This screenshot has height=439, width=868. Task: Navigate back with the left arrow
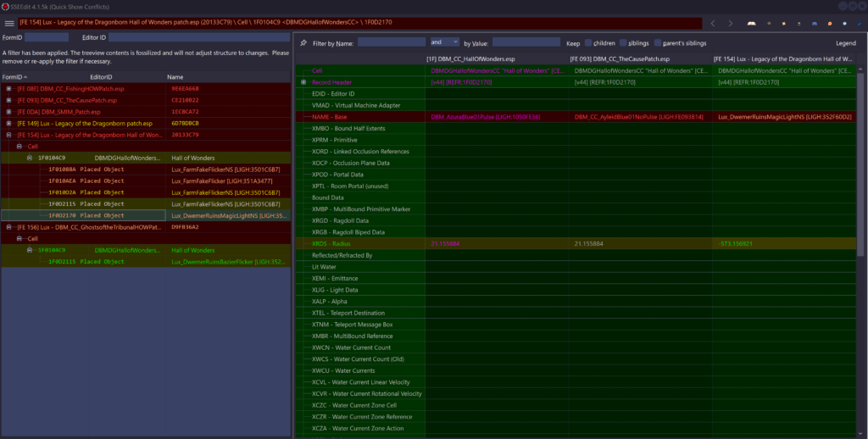tap(712, 23)
